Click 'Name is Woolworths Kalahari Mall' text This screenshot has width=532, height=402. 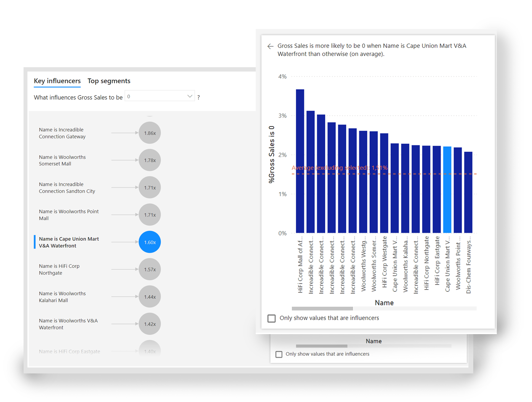62,297
